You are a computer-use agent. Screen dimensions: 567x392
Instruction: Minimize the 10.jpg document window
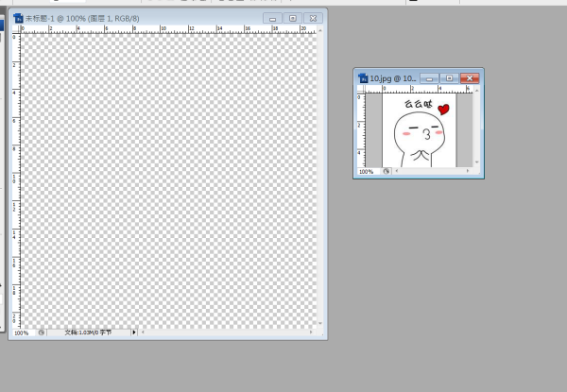tap(429, 77)
